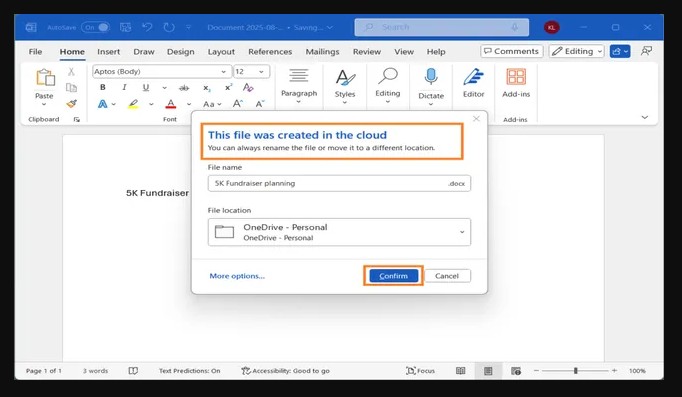Click the person-with-speech-bubble icon beside Share
The height and width of the screenshot is (397, 682).
(x=646, y=51)
